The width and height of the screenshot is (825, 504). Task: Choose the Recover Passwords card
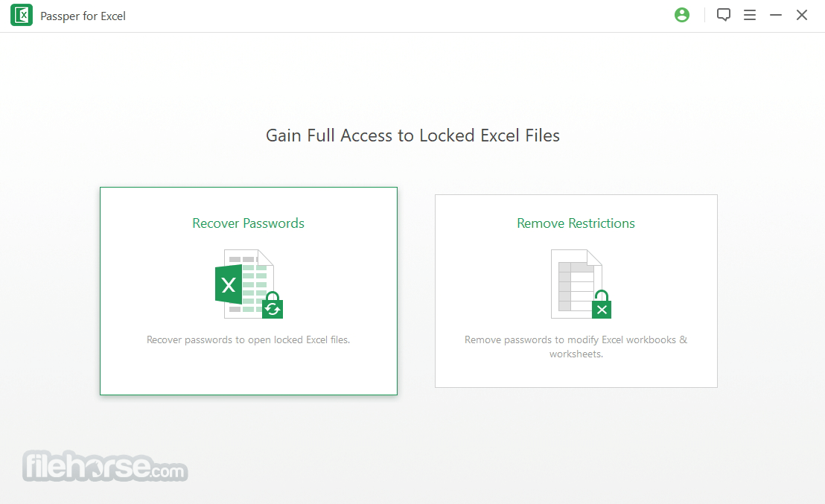249,291
